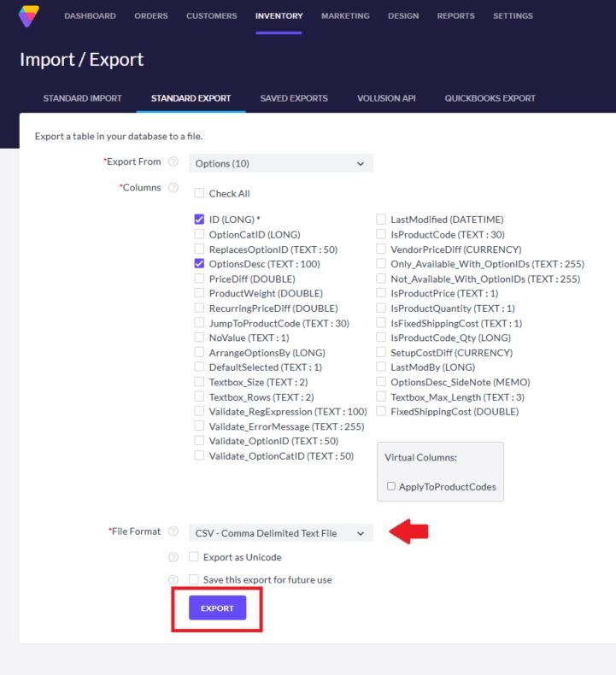Open help icon beside Export as Unicode
This screenshot has height=675, width=616.
click(x=173, y=557)
